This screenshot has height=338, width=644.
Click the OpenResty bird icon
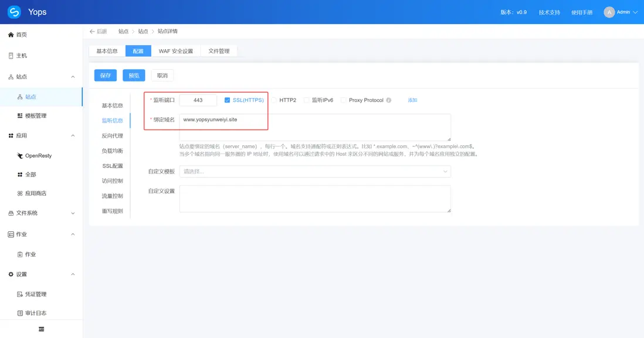tap(20, 156)
